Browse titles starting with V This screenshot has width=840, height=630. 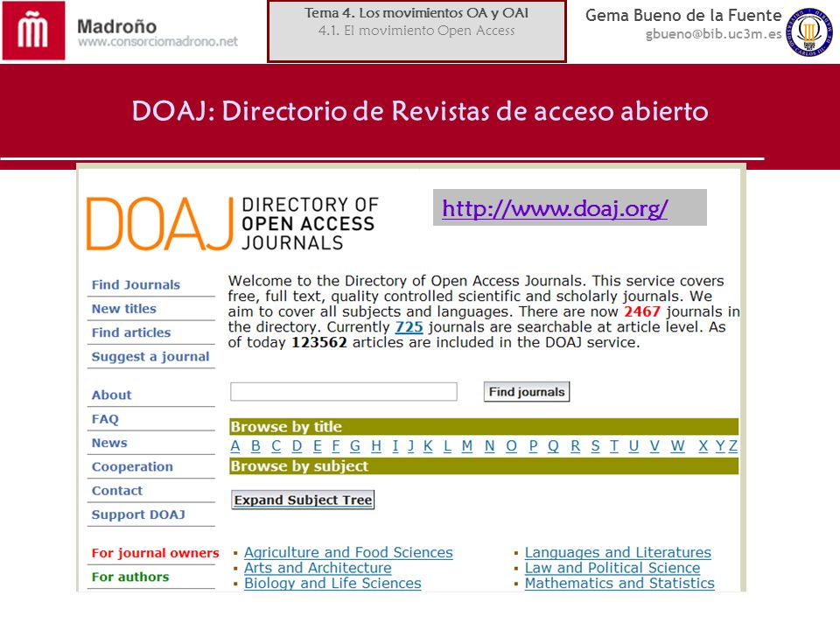coord(654,446)
